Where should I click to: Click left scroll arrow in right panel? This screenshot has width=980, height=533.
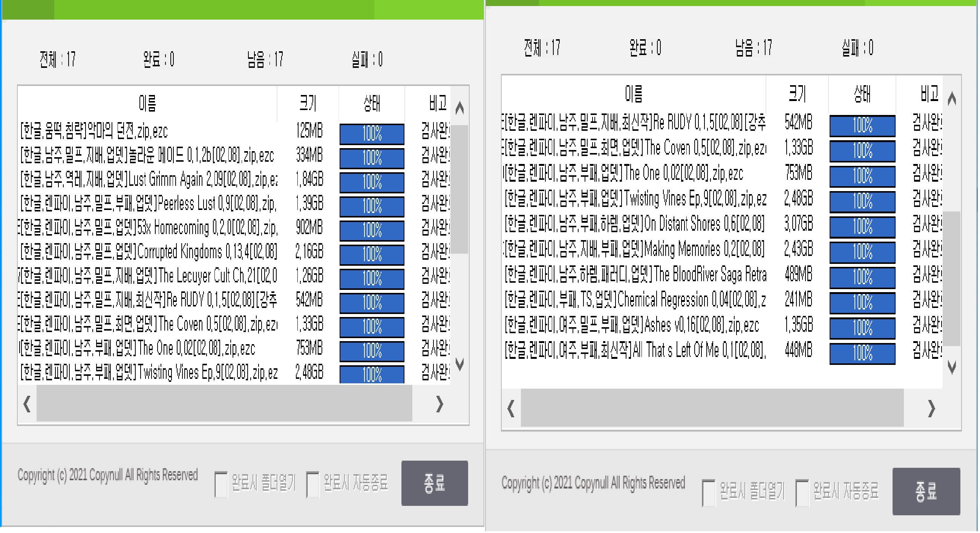coord(511,408)
